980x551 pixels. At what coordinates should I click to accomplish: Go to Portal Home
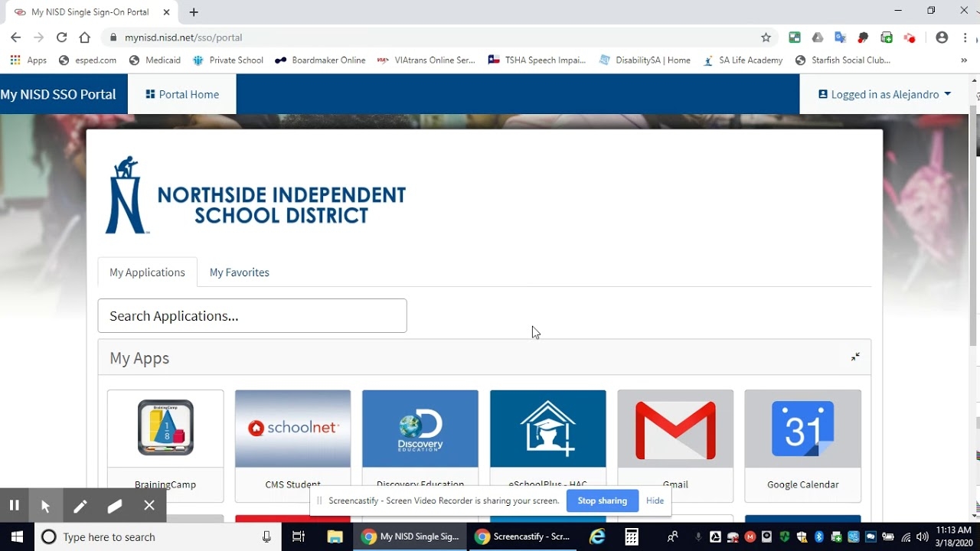[x=182, y=94]
